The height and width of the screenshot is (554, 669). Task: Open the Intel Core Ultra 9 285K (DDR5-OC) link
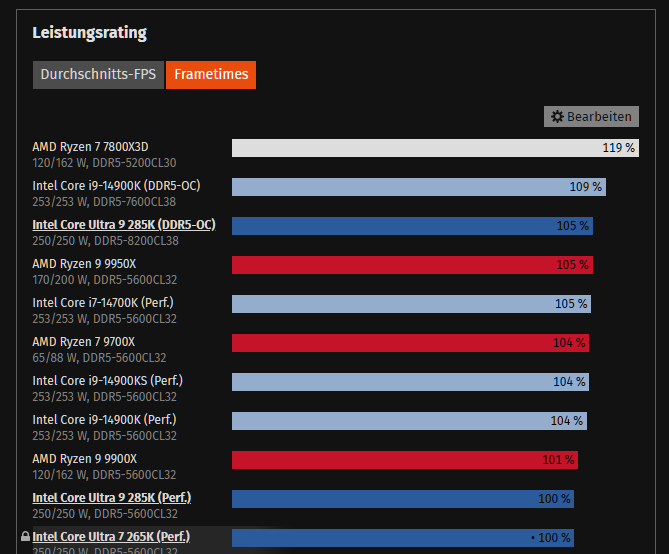[124, 225]
